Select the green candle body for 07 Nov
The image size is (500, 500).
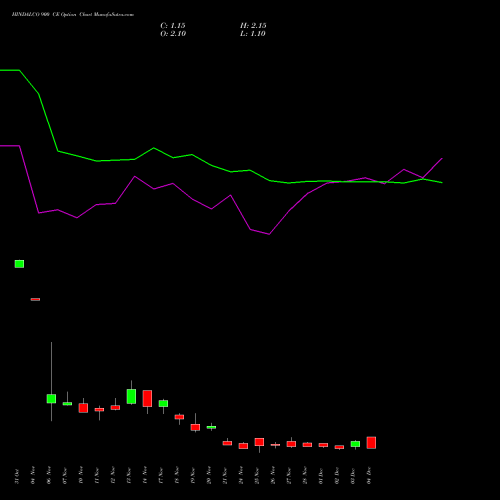67,404
